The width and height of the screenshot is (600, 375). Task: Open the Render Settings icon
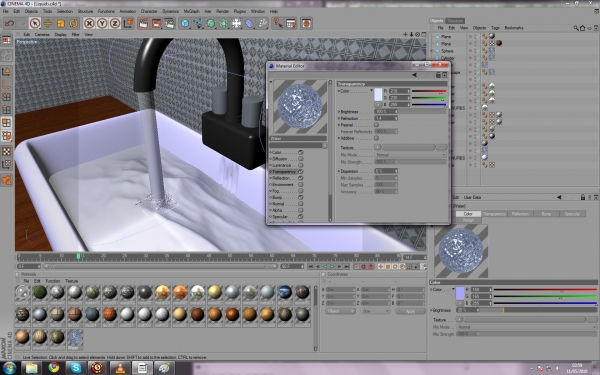click(169, 23)
